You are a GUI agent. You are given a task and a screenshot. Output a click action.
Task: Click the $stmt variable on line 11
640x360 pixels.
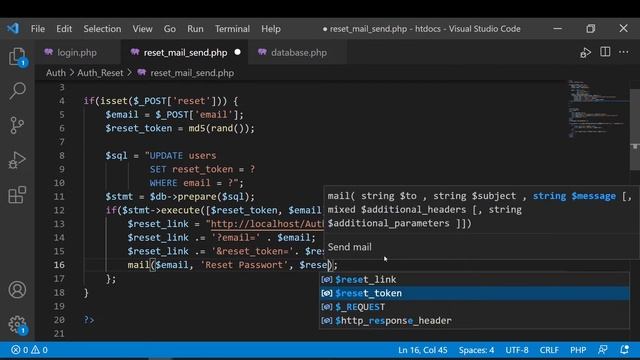(119, 196)
